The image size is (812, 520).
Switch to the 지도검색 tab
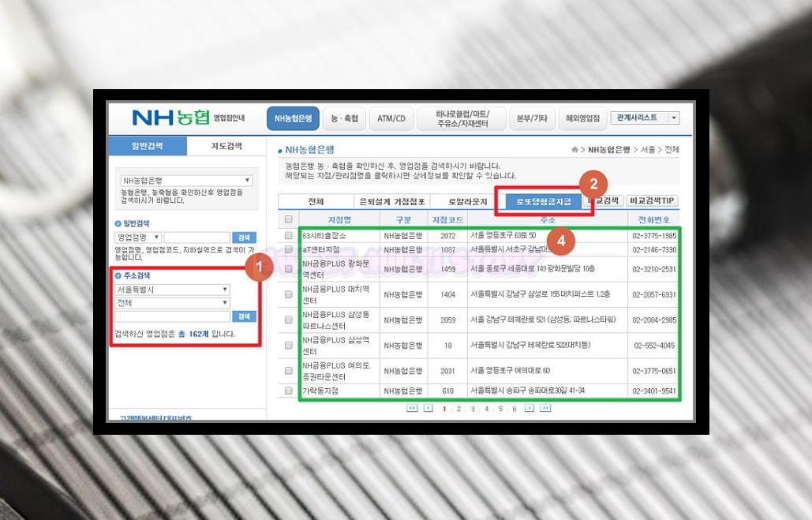point(226,146)
